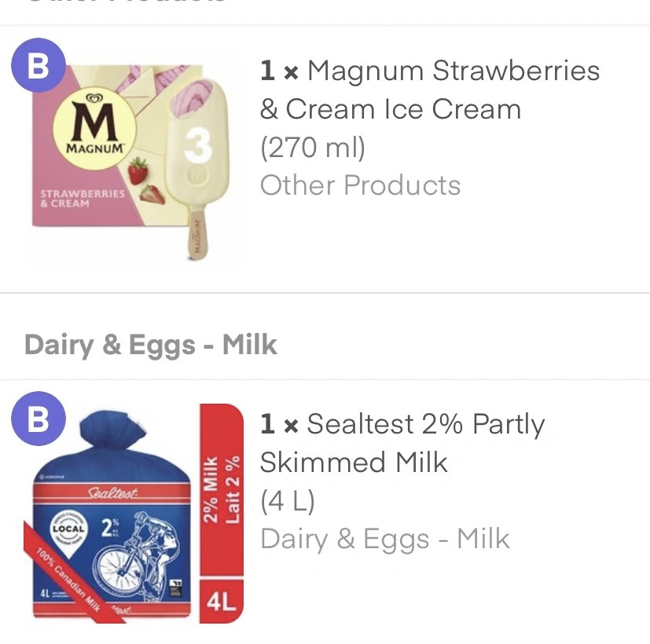Viewport: 650px width, 644px height.
Task: Click the Dairy & Eggs - Milk section header
Action: pos(151,345)
